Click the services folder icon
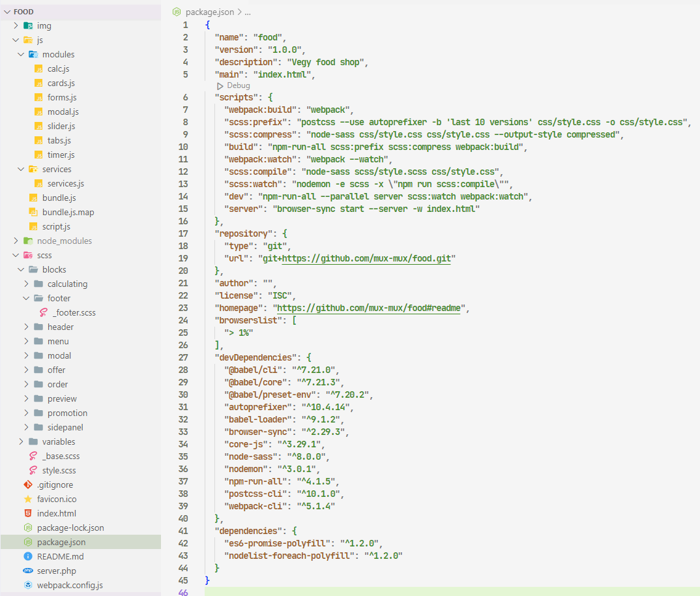The width and height of the screenshot is (700, 596). pyautogui.click(x=33, y=169)
